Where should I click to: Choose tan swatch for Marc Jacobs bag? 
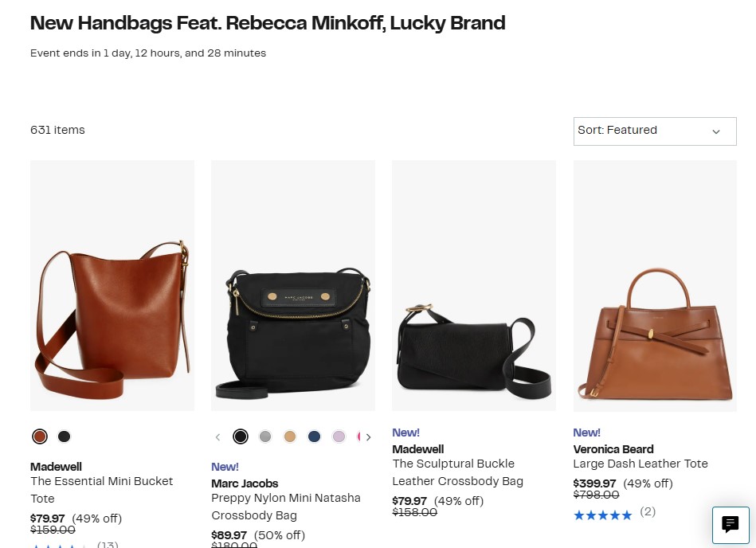[x=290, y=436]
